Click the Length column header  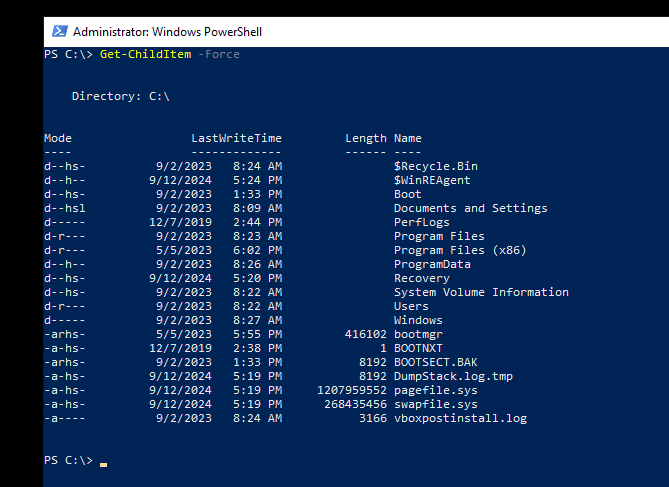tap(365, 138)
